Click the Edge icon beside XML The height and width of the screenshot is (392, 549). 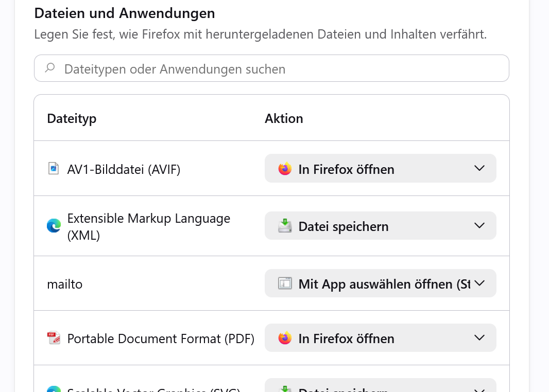pos(54,226)
